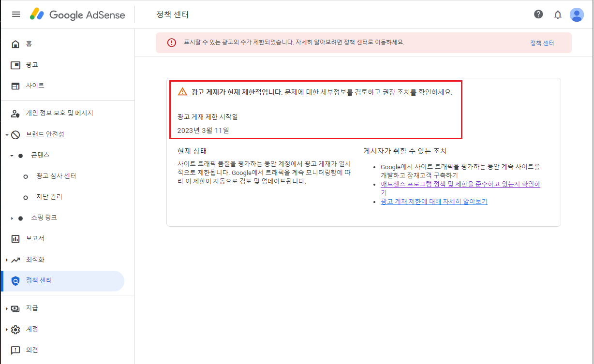Collapse the 브랜드 안전성 section

click(8, 134)
